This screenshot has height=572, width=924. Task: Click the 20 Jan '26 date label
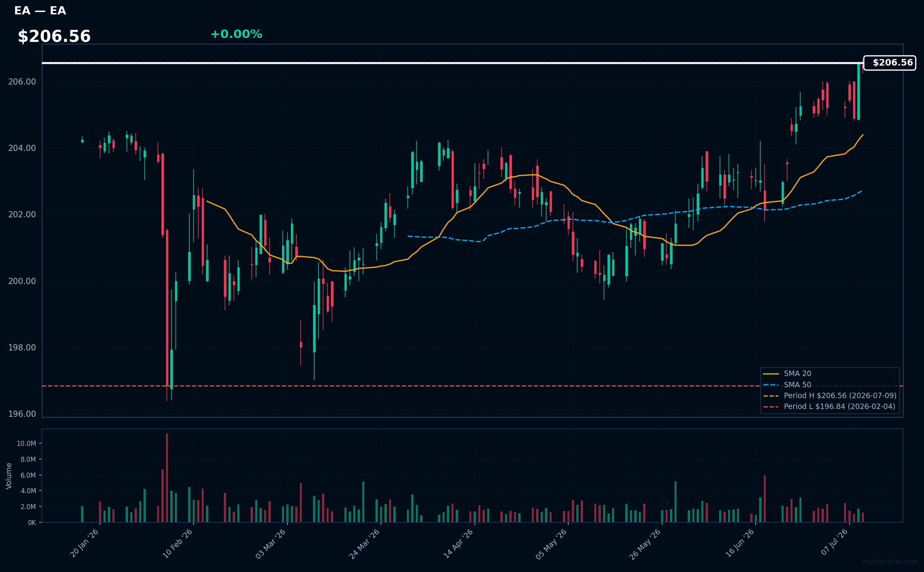[x=85, y=543]
